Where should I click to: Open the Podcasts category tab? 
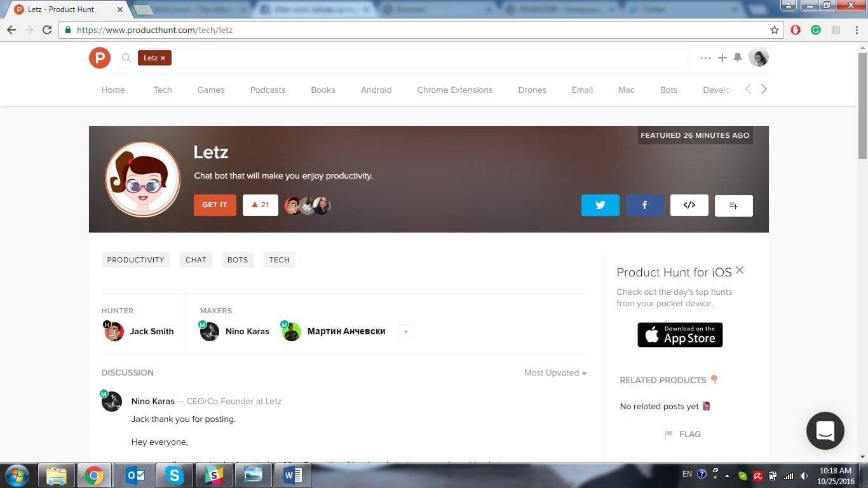pos(268,90)
